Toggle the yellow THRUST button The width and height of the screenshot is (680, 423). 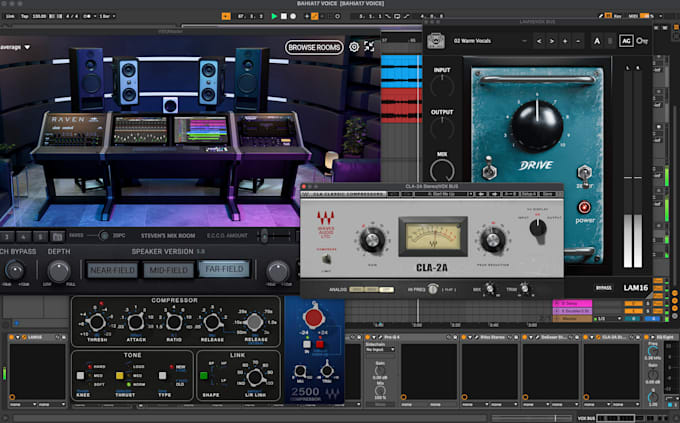[120, 375]
